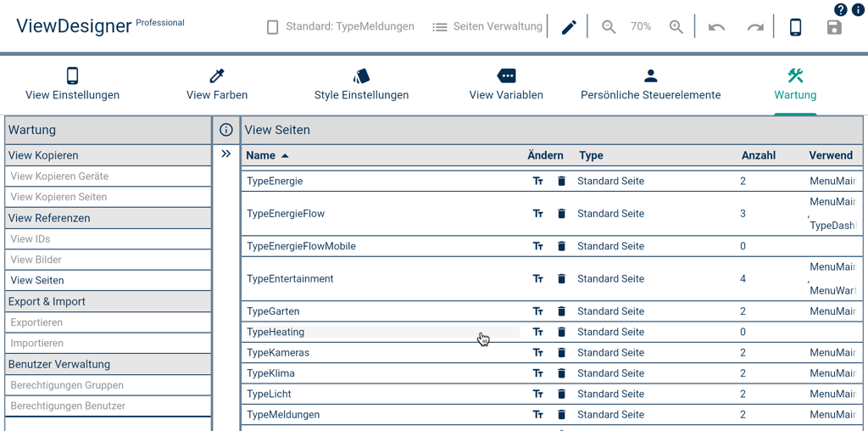
Task: Open View IDs in sidebar
Action: point(108,238)
